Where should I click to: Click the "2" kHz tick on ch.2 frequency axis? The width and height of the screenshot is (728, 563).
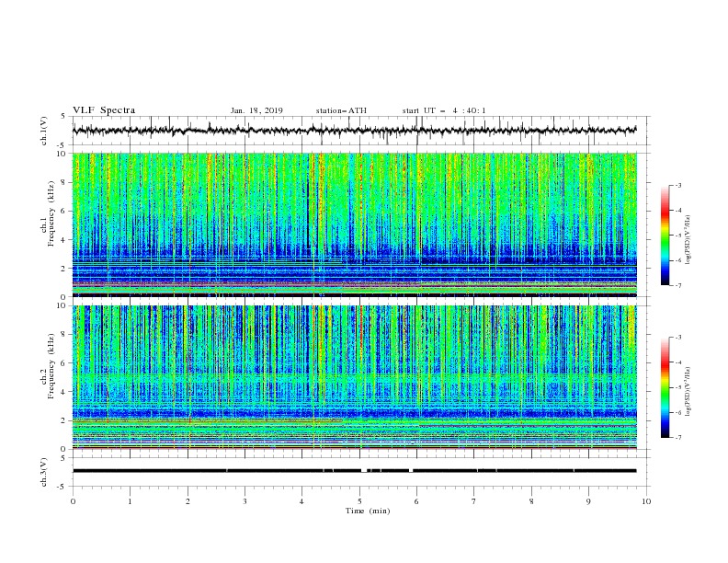click(x=63, y=420)
